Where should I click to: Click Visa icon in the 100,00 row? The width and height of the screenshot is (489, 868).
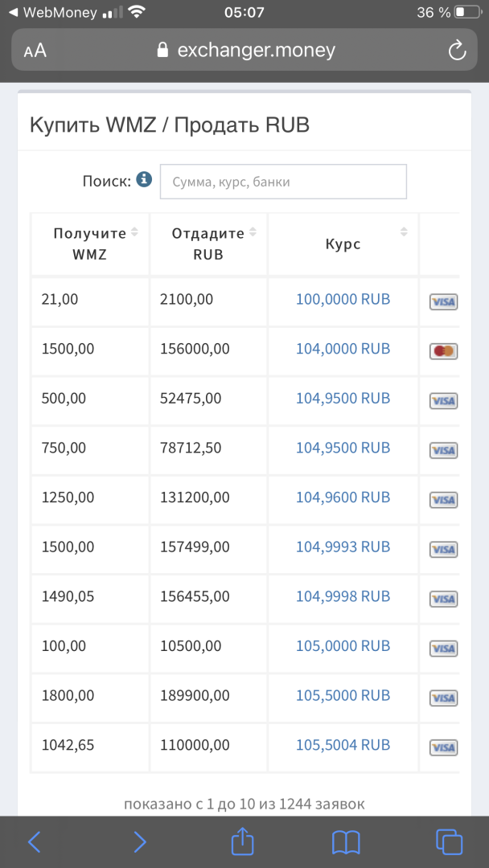click(444, 649)
